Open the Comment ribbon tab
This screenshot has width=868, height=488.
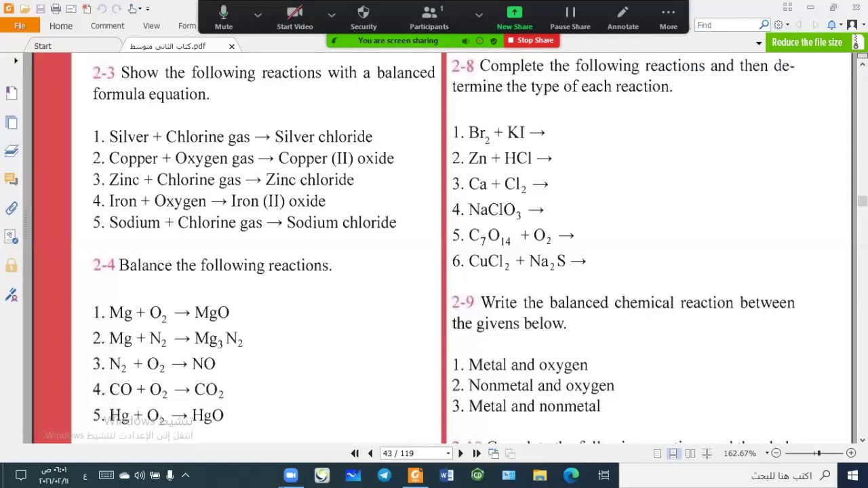click(107, 26)
